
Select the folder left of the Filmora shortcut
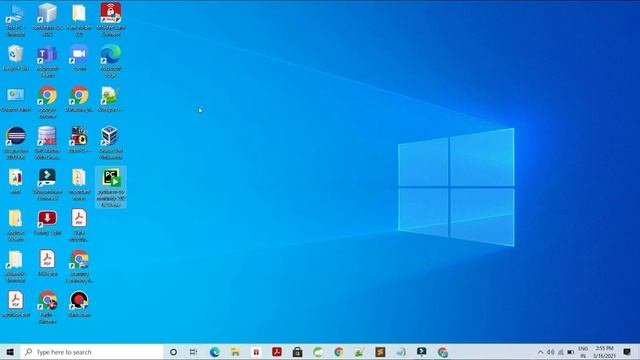click(16, 181)
